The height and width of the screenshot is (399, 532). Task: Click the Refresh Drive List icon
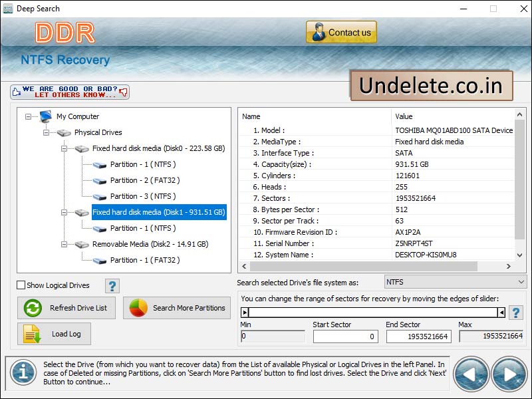point(31,308)
